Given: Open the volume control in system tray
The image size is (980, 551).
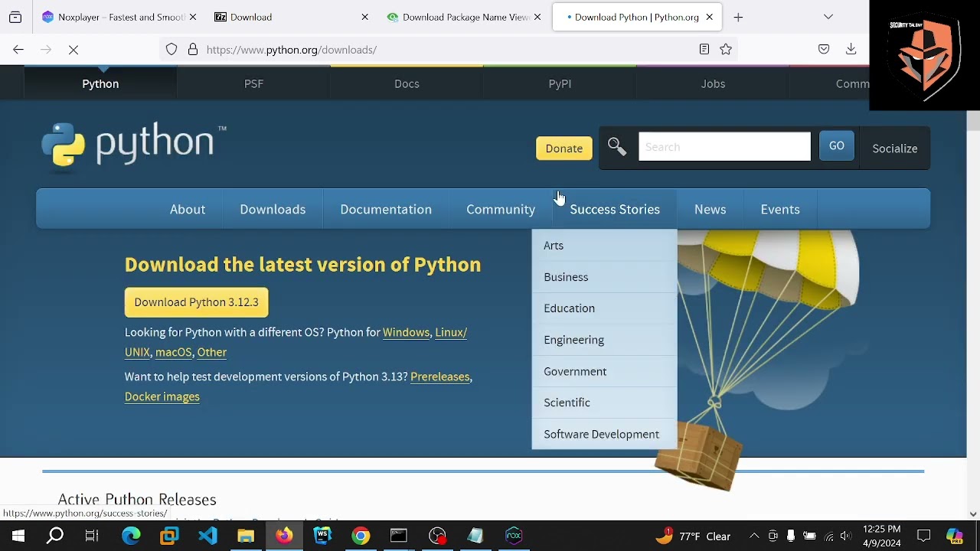Looking at the screenshot, I should click(x=845, y=536).
